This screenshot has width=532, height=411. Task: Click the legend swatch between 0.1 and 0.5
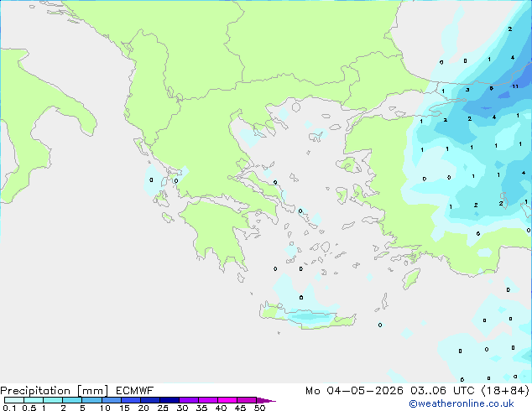click(14, 400)
